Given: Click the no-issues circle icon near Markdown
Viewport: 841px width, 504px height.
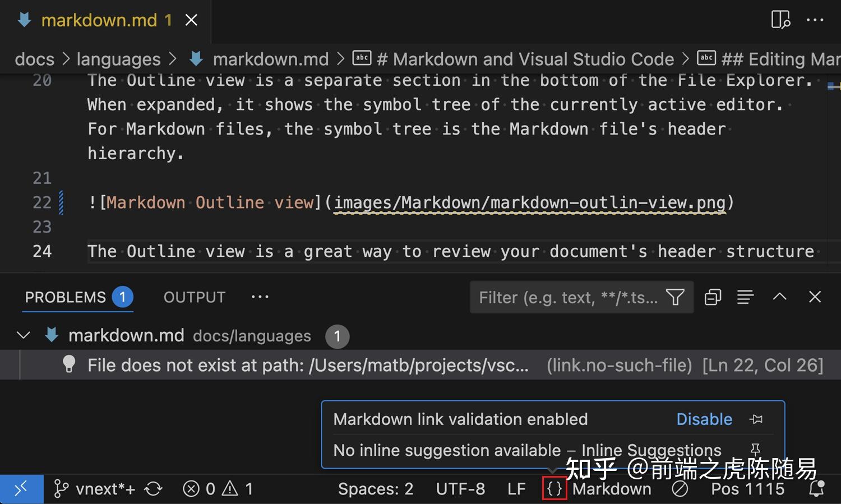Looking at the screenshot, I should (x=680, y=489).
